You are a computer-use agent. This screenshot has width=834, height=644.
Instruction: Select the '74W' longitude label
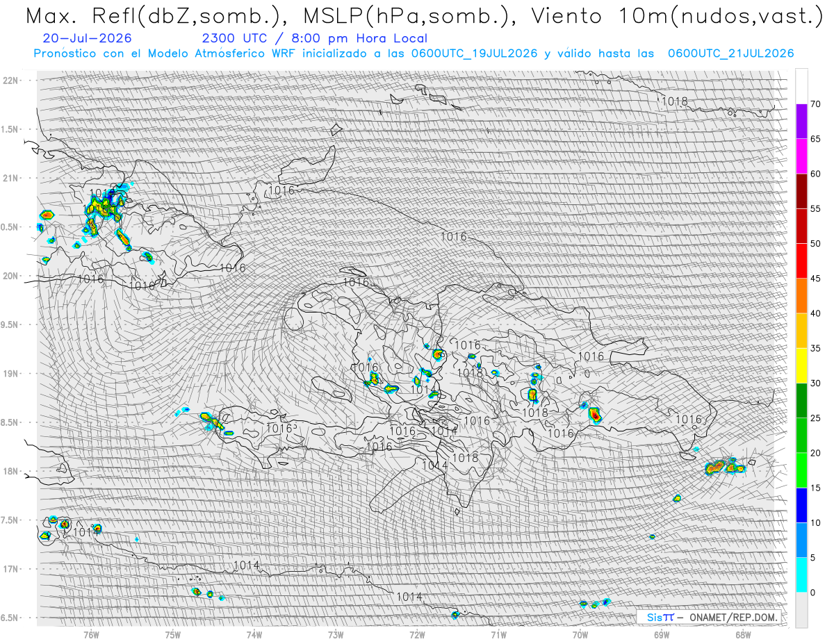pyautogui.click(x=254, y=634)
